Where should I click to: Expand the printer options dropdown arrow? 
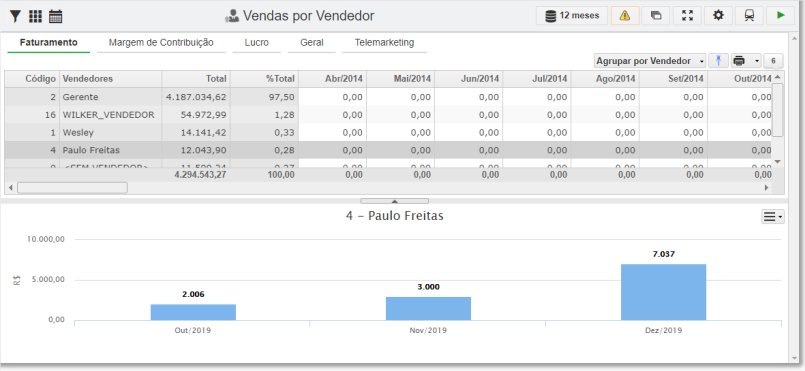point(757,61)
